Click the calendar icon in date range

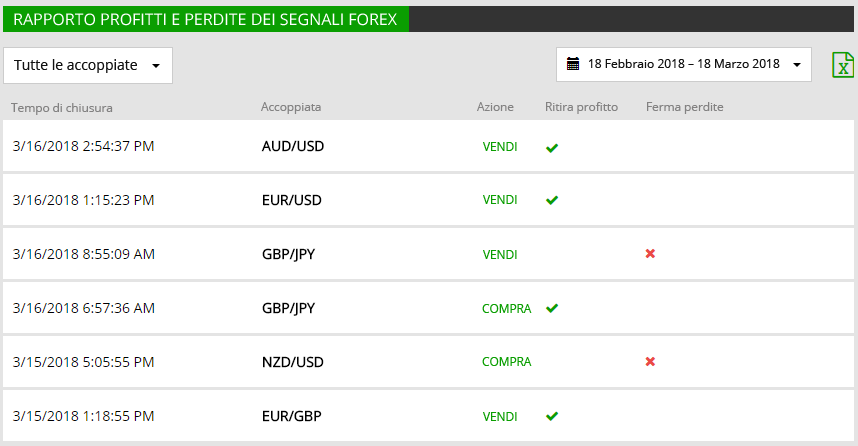[572, 64]
